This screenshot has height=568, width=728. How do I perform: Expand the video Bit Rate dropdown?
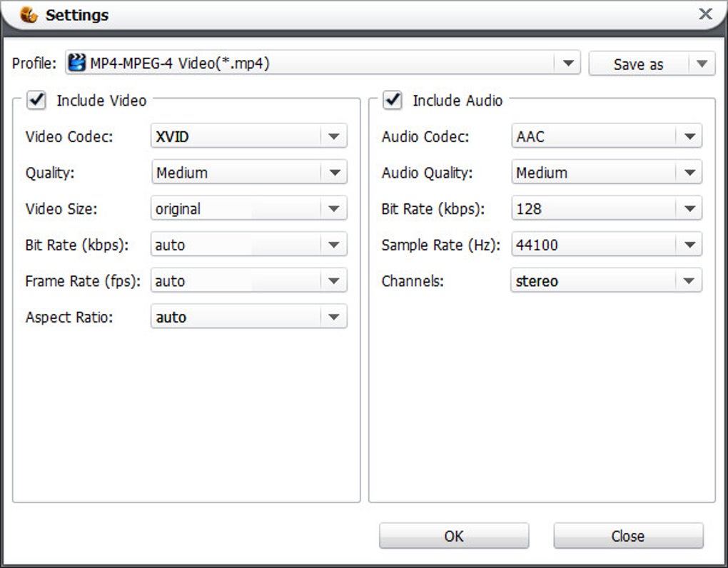coord(333,245)
